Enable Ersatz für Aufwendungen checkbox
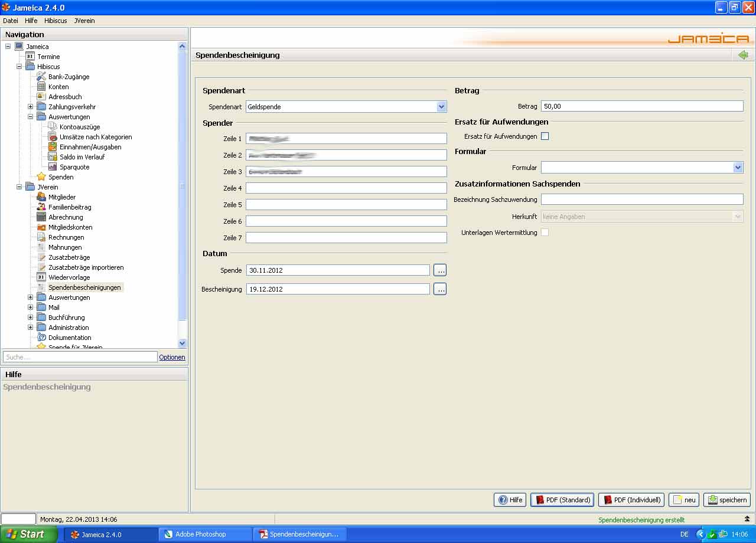Screen dimensions: 756x543 [x=545, y=136]
